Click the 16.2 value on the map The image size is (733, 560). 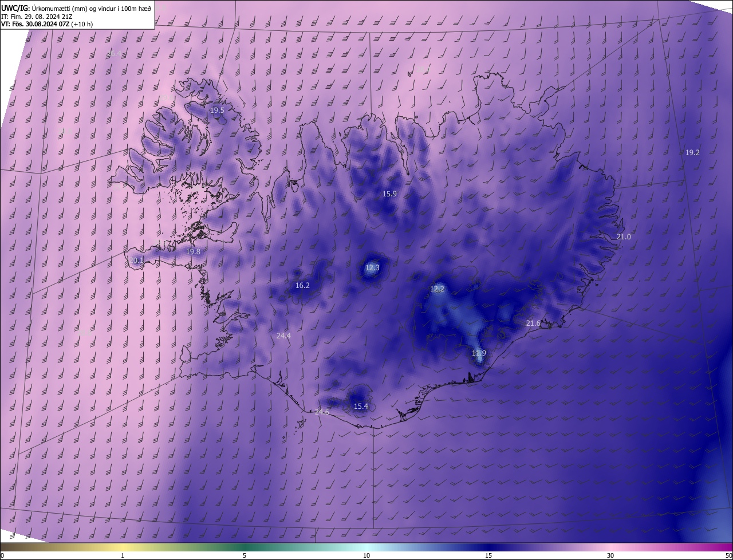coord(302,286)
